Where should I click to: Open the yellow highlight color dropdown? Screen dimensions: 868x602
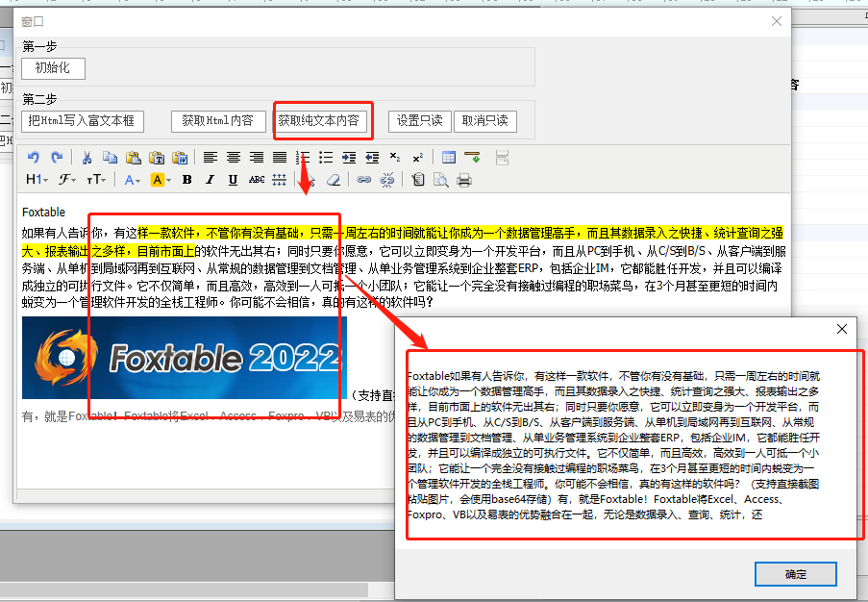161,180
